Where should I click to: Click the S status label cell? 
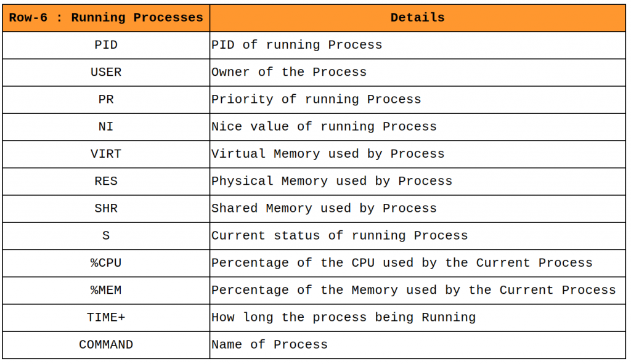coord(106,235)
